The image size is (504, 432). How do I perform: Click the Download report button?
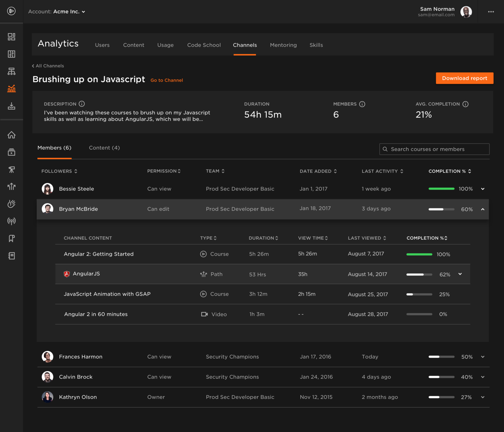click(x=465, y=78)
